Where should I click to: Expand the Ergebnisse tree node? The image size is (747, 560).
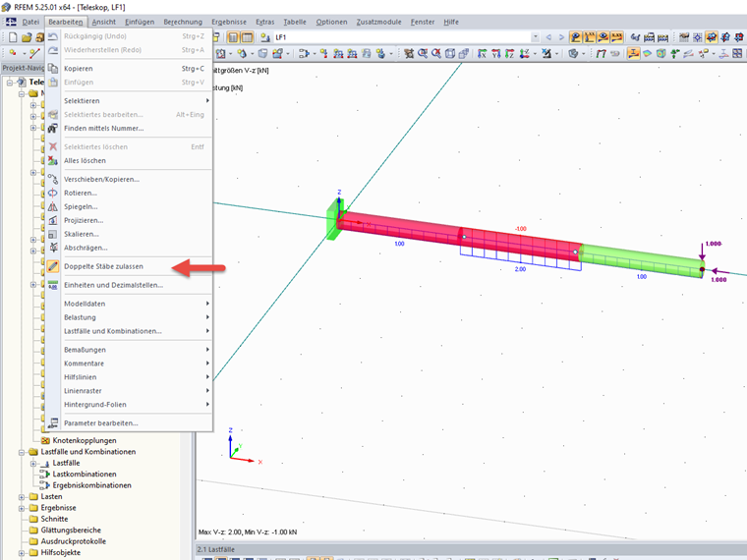22,508
